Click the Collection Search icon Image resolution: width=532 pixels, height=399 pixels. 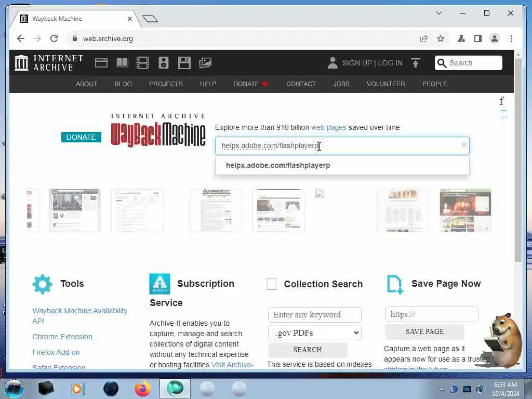pos(271,284)
